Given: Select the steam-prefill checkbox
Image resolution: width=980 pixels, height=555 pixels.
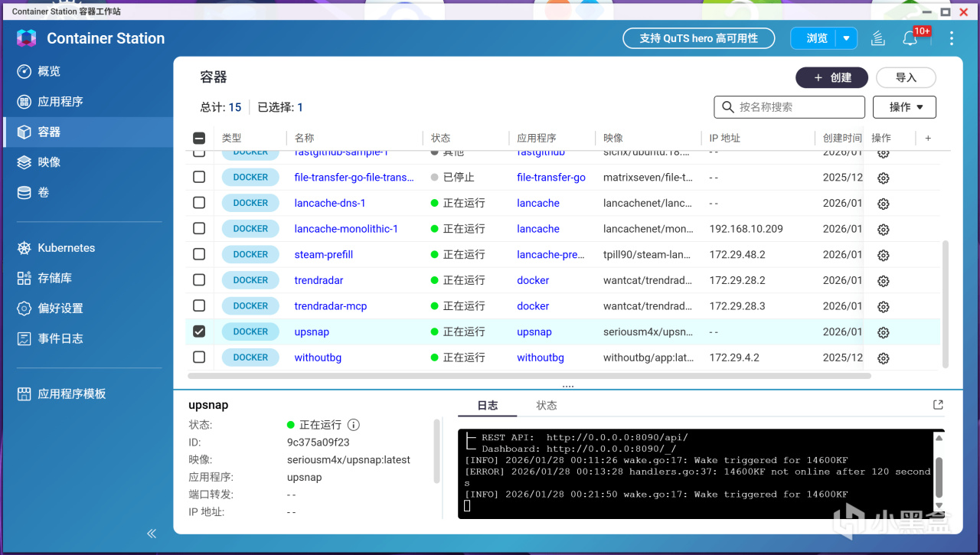Looking at the screenshot, I should pos(199,254).
